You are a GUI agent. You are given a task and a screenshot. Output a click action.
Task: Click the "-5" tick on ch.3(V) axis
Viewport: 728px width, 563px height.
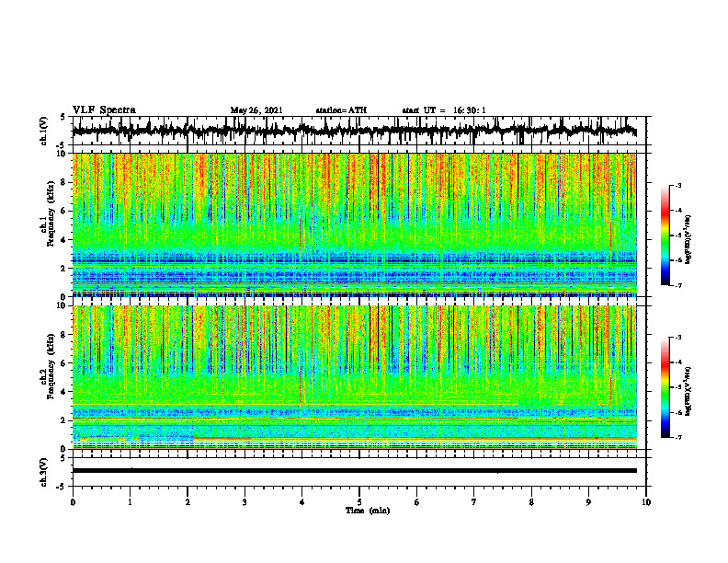click(62, 487)
